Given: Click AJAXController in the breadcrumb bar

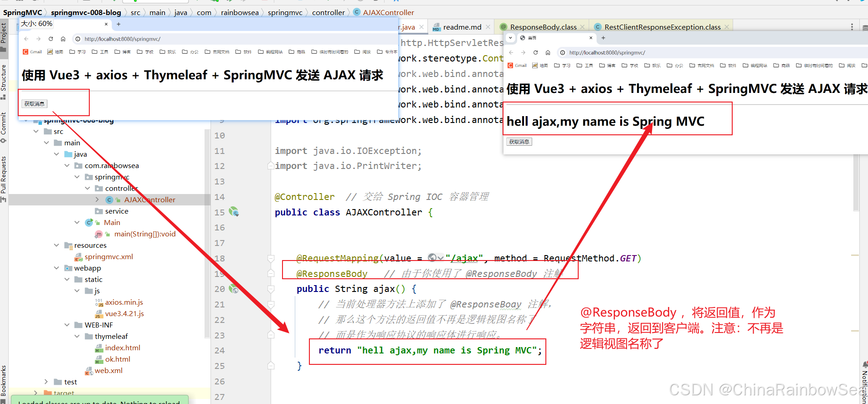Looking at the screenshot, I should pos(384,12).
